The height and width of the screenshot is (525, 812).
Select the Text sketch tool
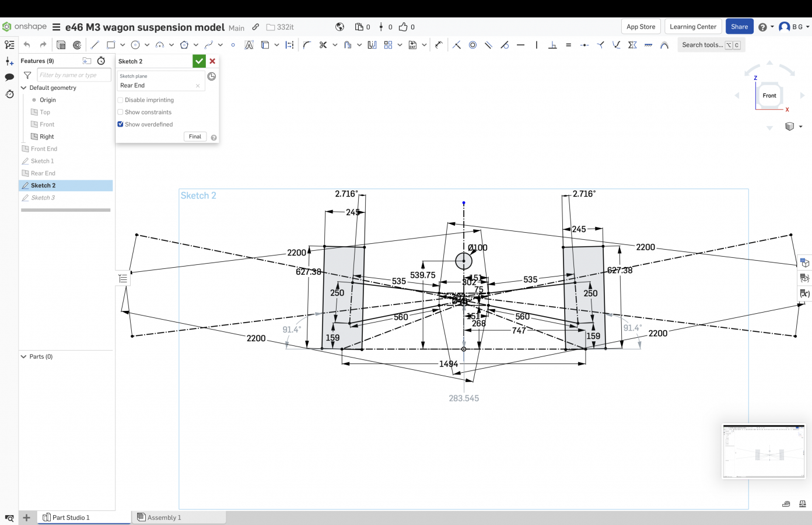pos(249,45)
